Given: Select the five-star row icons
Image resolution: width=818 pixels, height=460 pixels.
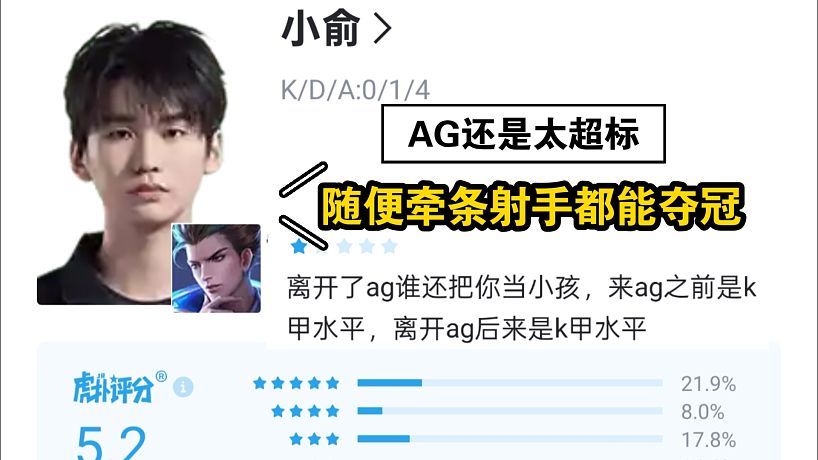Looking at the screenshot, I should click(x=296, y=383).
